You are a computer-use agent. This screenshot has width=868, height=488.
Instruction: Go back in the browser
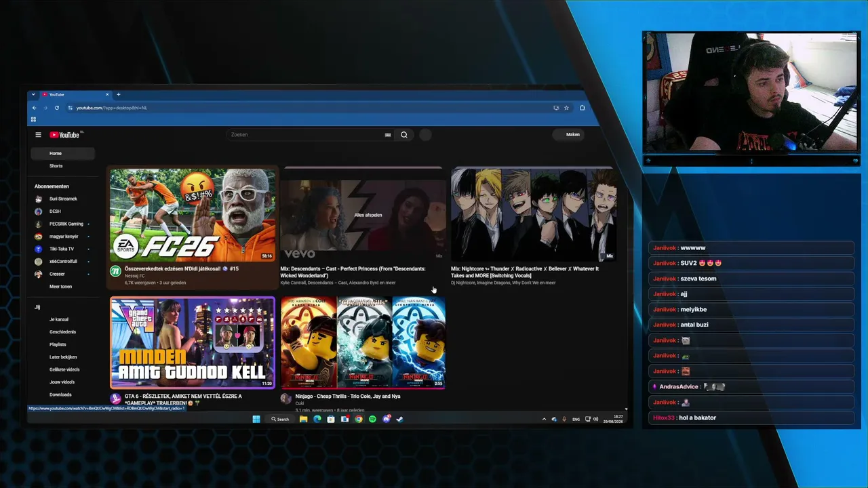pos(35,108)
